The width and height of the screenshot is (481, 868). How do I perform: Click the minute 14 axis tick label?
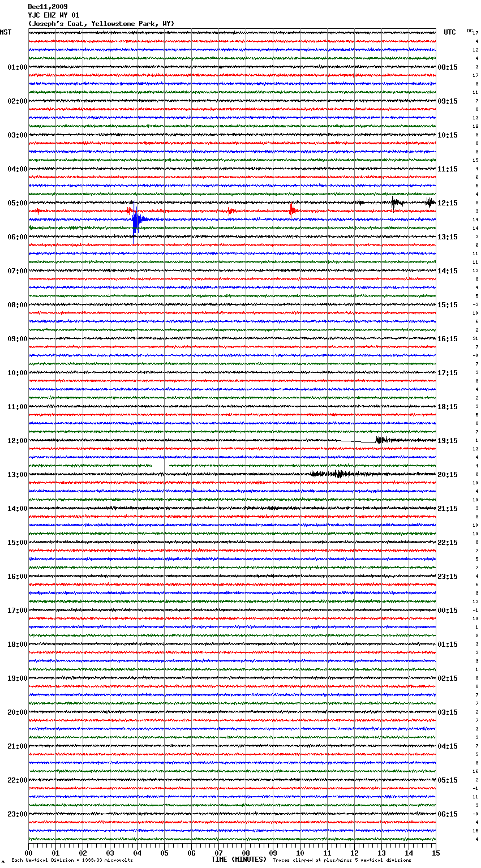(409, 853)
